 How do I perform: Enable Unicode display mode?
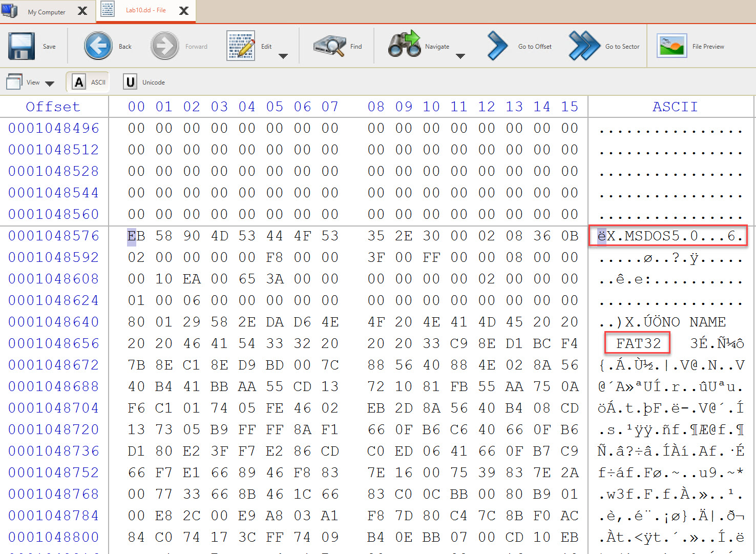(131, 81)
